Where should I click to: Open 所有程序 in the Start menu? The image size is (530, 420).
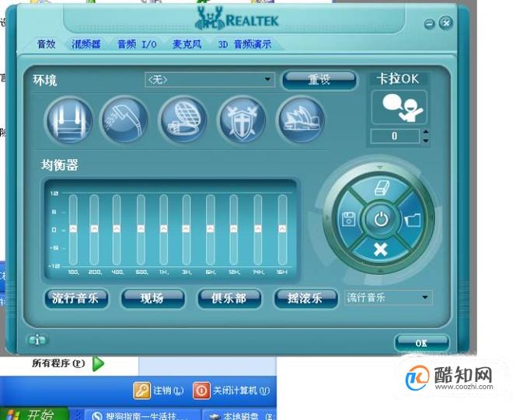click(58, 363)
